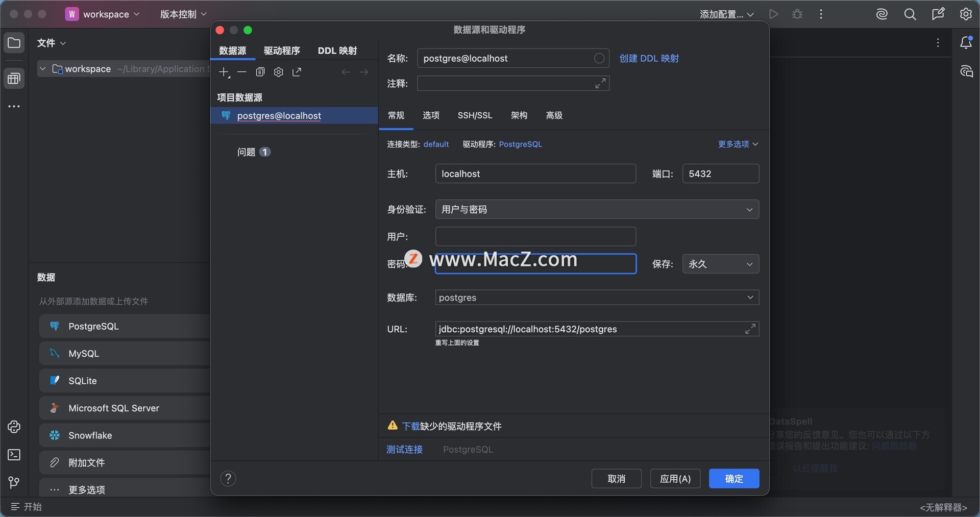The image size is (980, 517).
Task: Pick data source color circle in name field
Action: pyautogui.click(x=599, y=58)
